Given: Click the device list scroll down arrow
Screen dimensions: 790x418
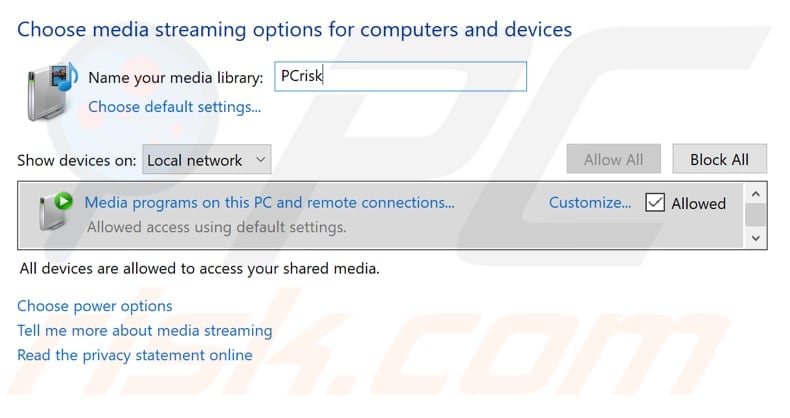Looking at the screenshot, I should pos(755,238).
